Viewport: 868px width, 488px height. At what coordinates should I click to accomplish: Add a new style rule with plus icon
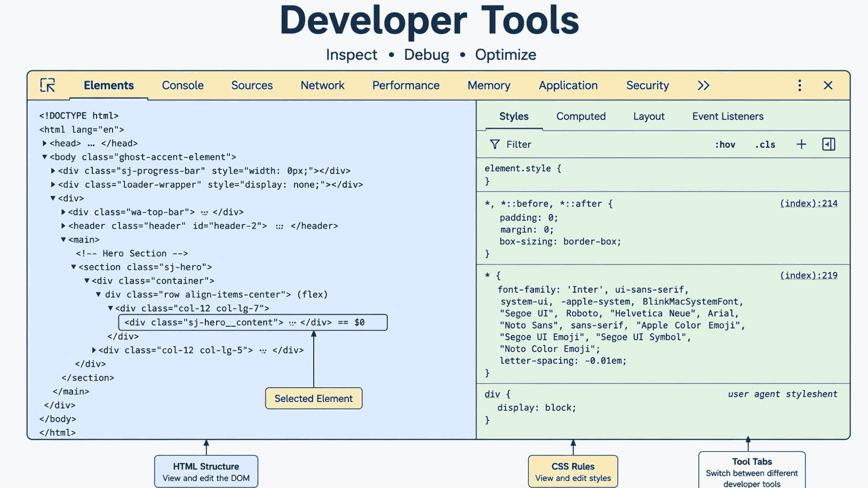pos(801,145)
